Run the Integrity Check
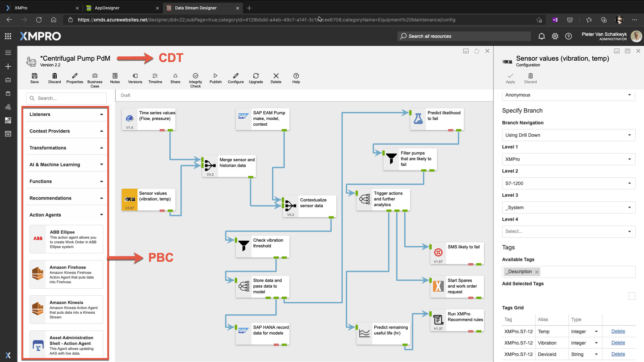644x362 pixels. coord(195,78)
